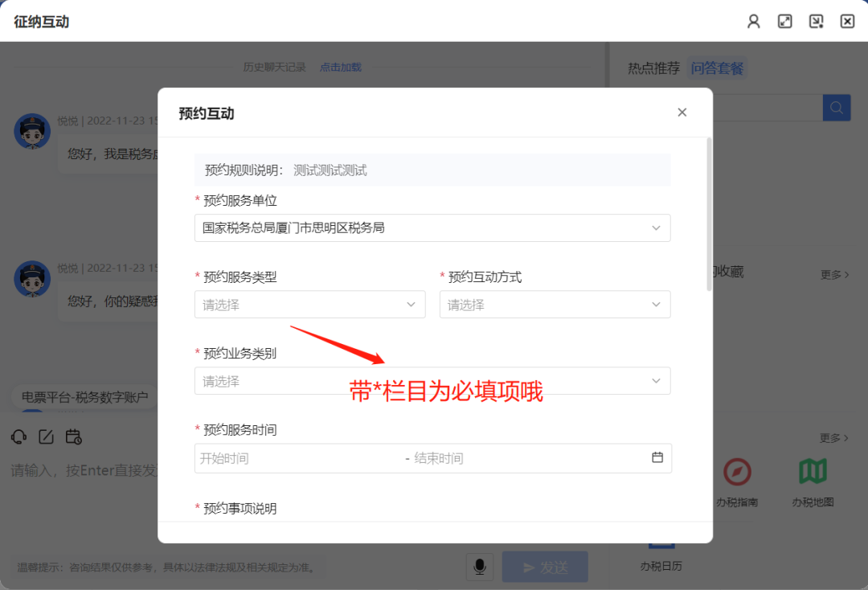Click the 预约事项说明 label
This screenshot has width=868, height=590.
click(x=240, y=508)
